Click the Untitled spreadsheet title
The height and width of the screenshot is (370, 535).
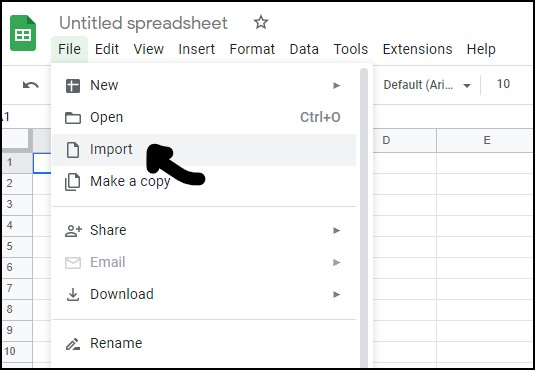coord(143,23)
